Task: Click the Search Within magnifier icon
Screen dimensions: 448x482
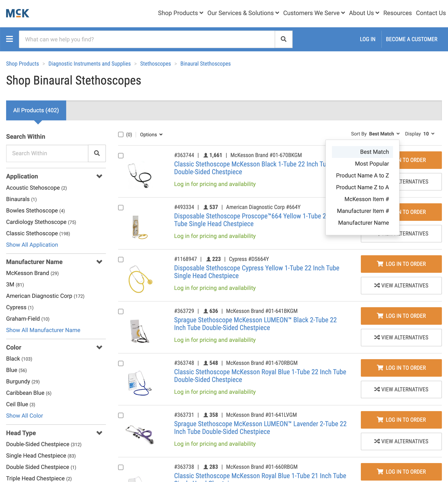Action: pos(97,153)
